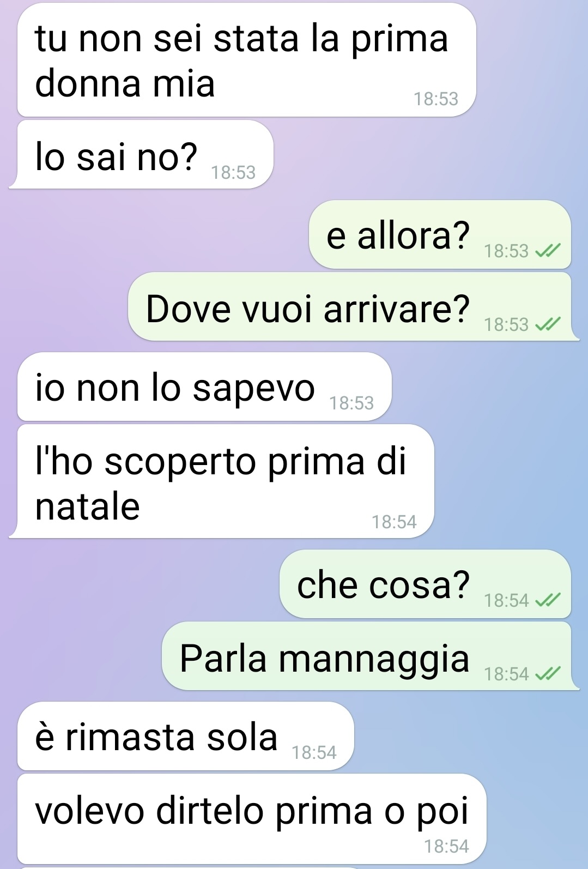Tap the double-check icon beside 'e allora?'
This screenshot has width=588, height=869.
click(547, 251)
